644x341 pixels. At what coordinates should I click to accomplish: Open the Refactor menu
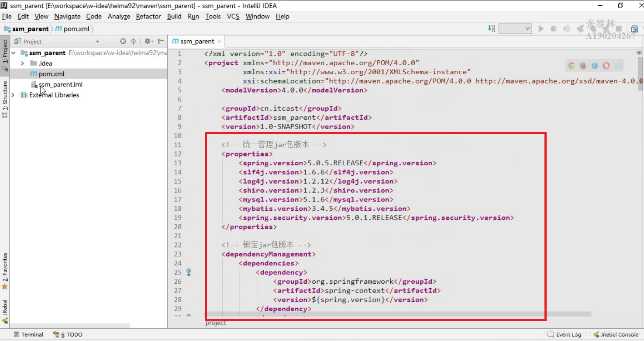(x=148, y=16)
